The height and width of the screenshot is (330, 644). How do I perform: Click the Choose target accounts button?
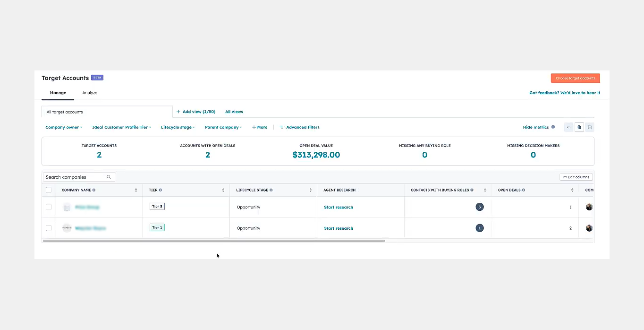tap(575, 78)
